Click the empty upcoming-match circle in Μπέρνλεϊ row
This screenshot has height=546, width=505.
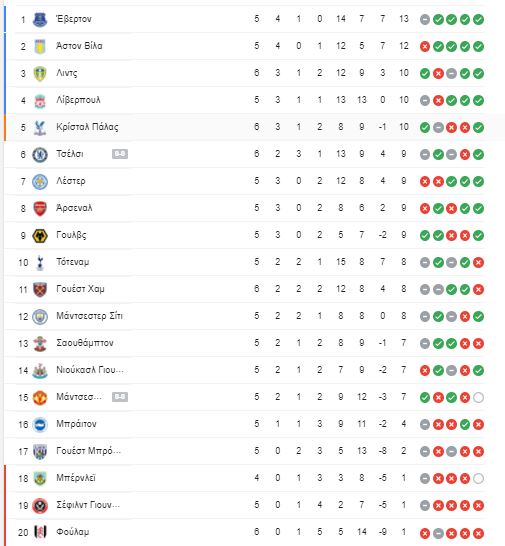pos(479,478)
